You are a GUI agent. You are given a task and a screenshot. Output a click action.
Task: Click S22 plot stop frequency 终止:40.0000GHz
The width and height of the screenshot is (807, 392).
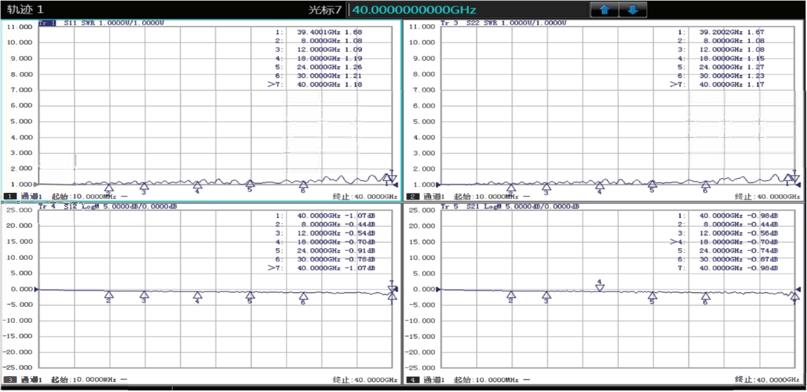coord(767,197)
